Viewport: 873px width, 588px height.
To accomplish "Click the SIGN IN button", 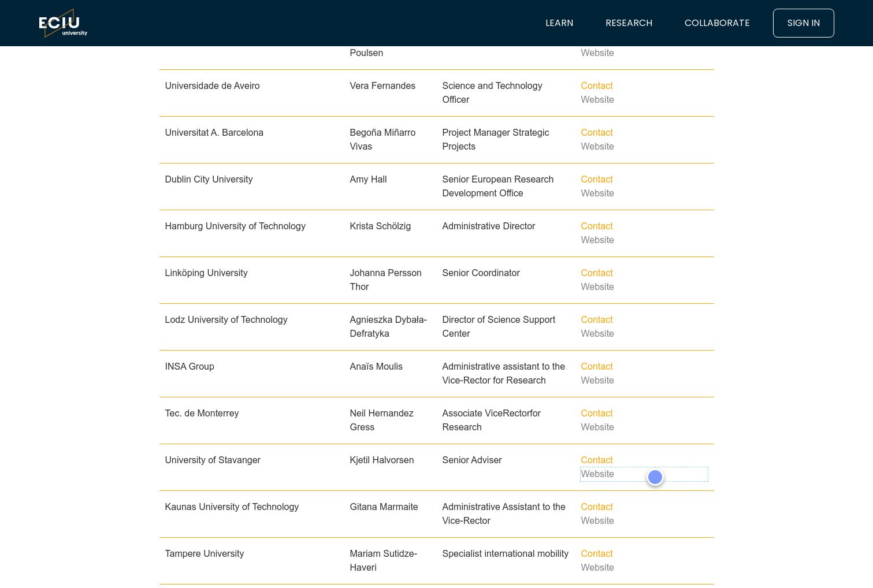I will (x=803, y=23).
